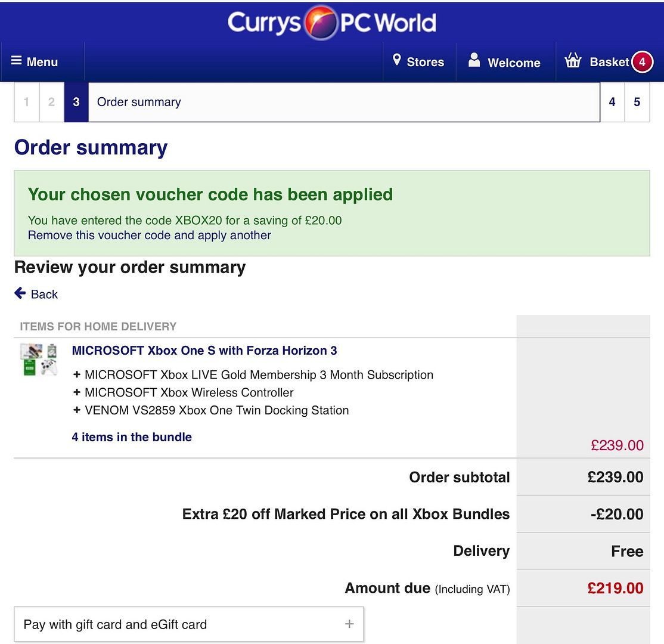This screenshot has width=664, height=644.
Task: Click the plus icon on gift card row
Action: [349, 624]
